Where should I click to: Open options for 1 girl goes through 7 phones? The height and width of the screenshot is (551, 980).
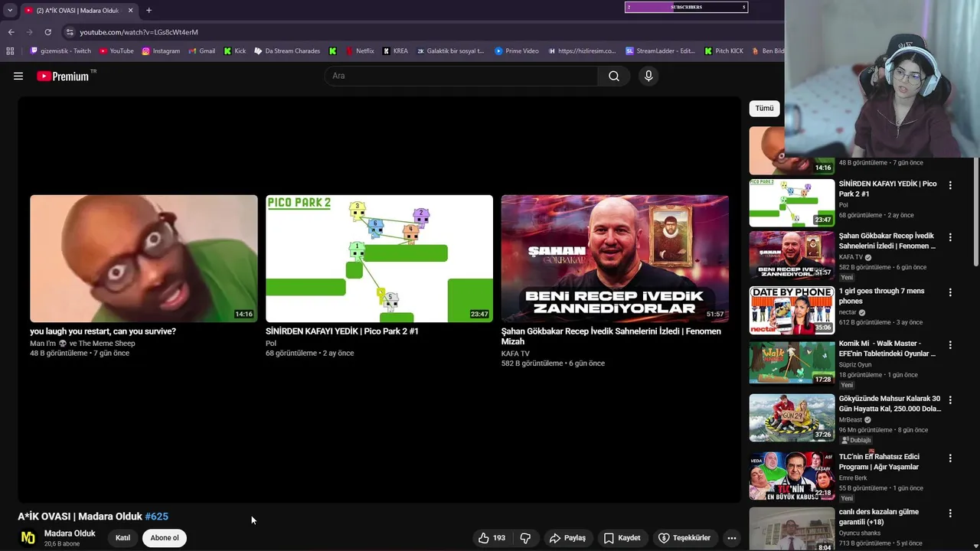950,292
